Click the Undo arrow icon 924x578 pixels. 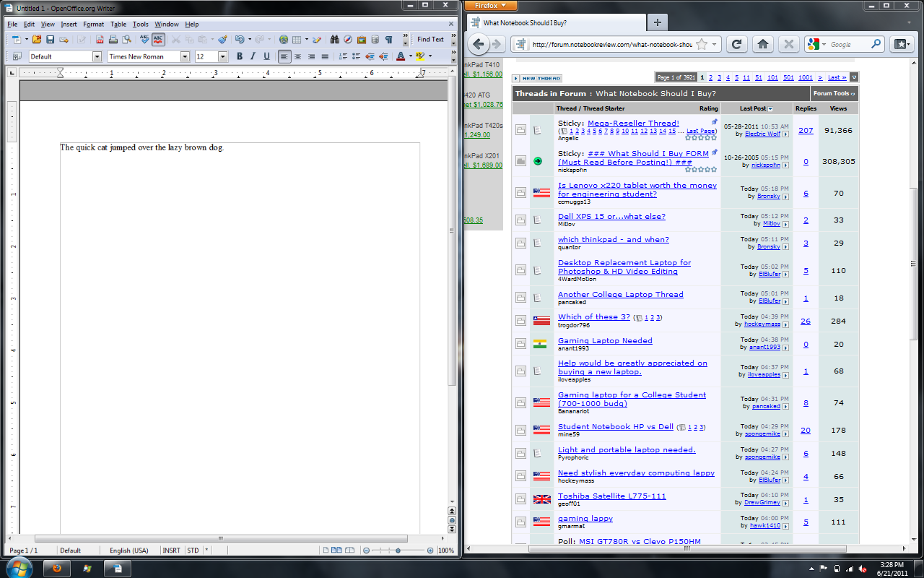coord(240,40)
